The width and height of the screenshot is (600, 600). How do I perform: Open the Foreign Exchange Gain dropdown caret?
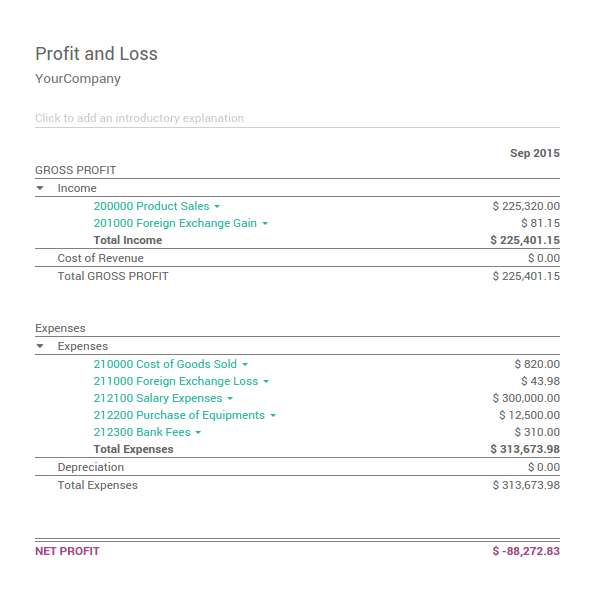265,224
